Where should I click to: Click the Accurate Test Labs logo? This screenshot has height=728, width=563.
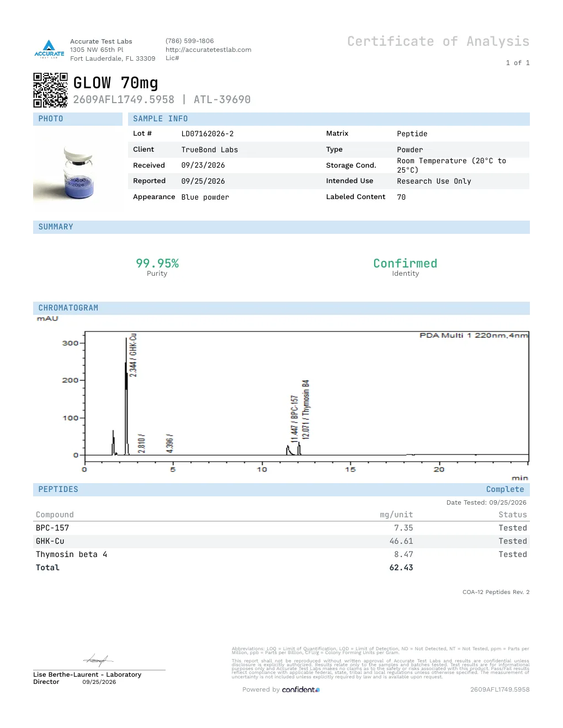(x=49, y=49)
